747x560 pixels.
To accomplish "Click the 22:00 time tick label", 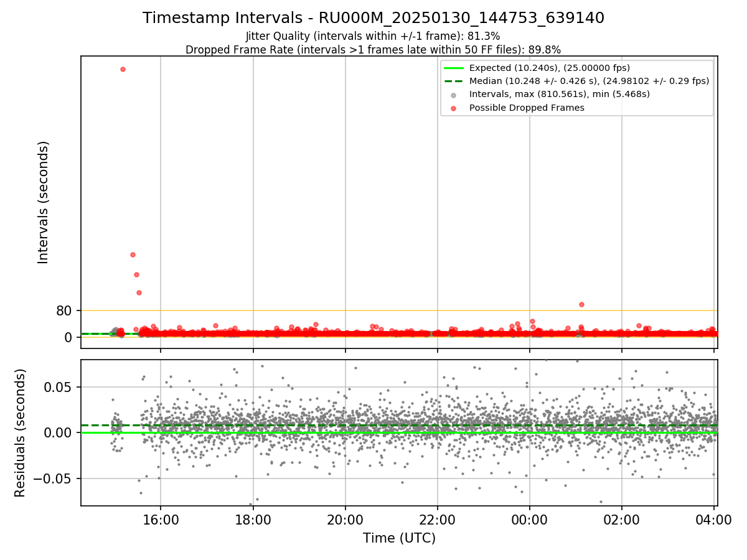I will [x=438, y=520].
